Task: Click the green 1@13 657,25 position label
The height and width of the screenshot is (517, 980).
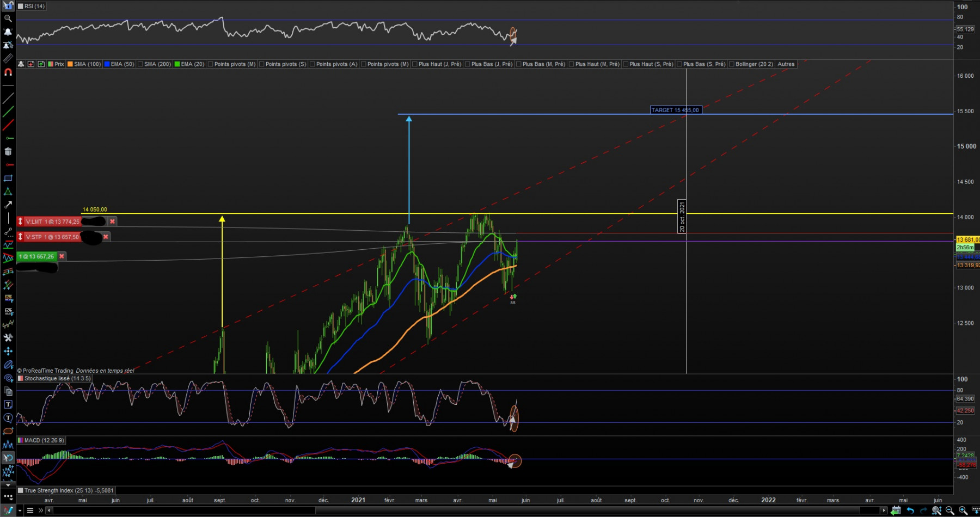Action: point(36,256)
